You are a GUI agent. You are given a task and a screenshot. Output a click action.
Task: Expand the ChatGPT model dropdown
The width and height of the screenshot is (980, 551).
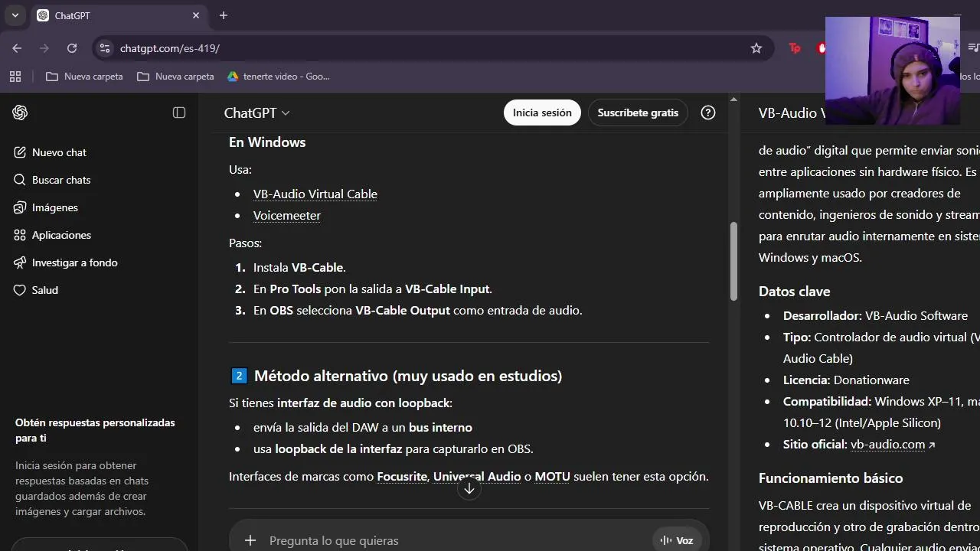(256, 112)
